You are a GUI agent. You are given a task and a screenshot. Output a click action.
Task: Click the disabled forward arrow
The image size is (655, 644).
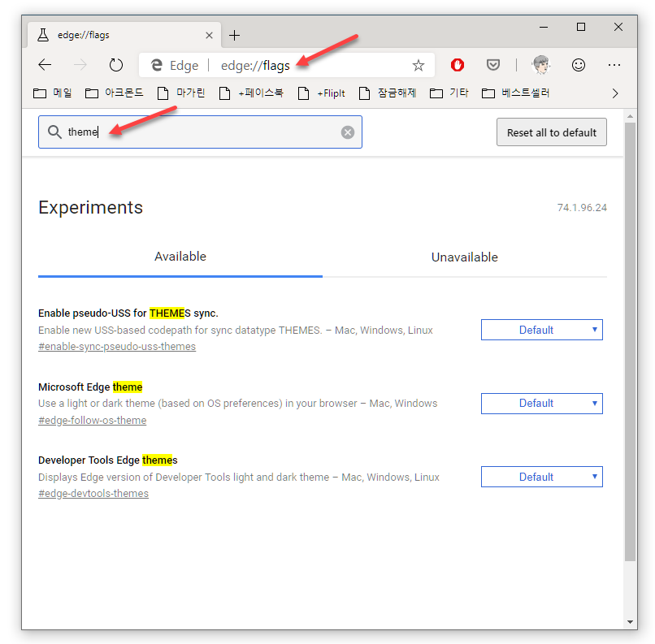pos(80,65)
